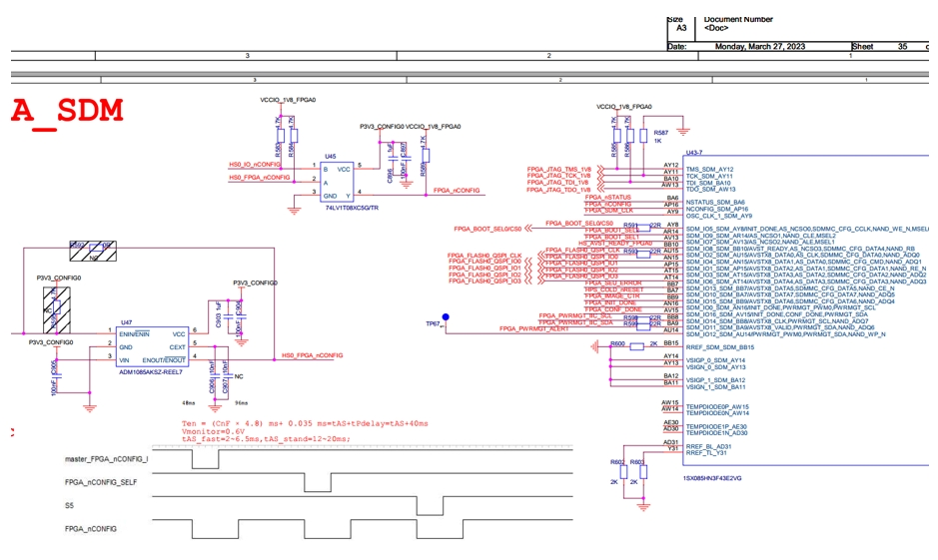Screen dimensions: 938x560
Task: Click the red A_SDM page title
Action: [67, 111]
